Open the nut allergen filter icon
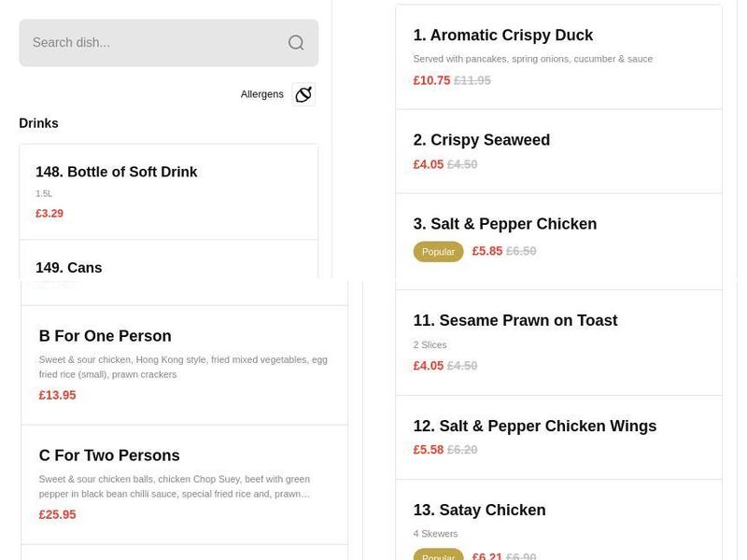Image resolution: width=747 pixels, height=560 pixels. (x=303, y=93)
